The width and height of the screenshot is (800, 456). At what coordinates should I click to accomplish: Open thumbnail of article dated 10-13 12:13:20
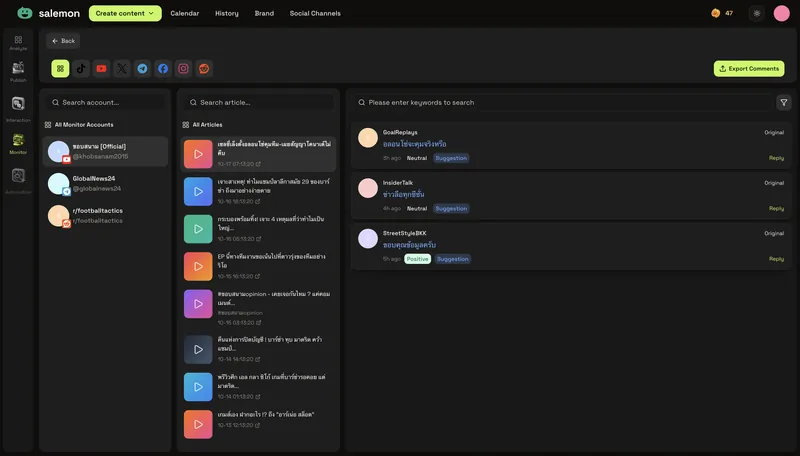[198, 424]
